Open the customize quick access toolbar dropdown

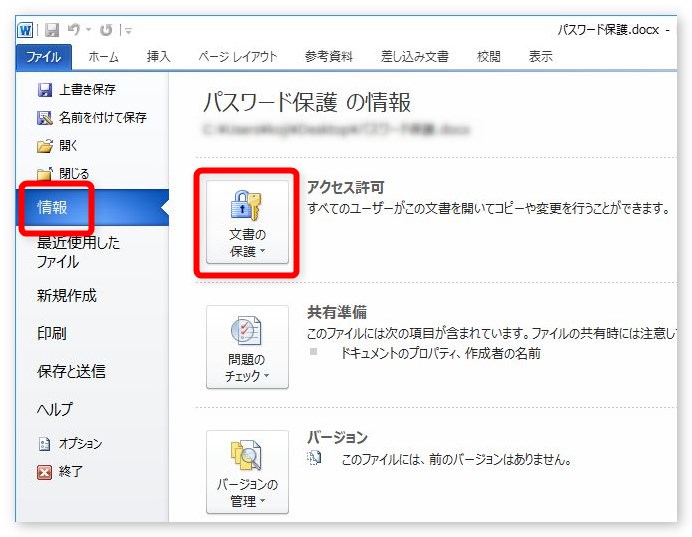[x=128, y=30]
